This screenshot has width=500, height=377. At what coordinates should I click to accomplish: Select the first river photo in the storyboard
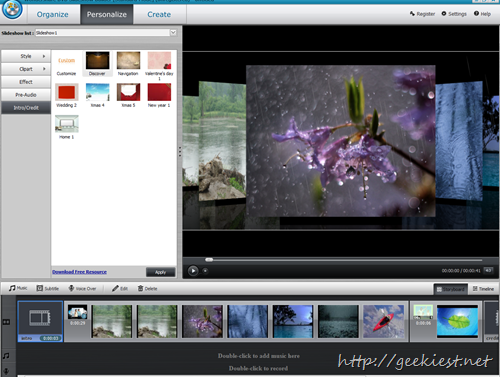112,321
